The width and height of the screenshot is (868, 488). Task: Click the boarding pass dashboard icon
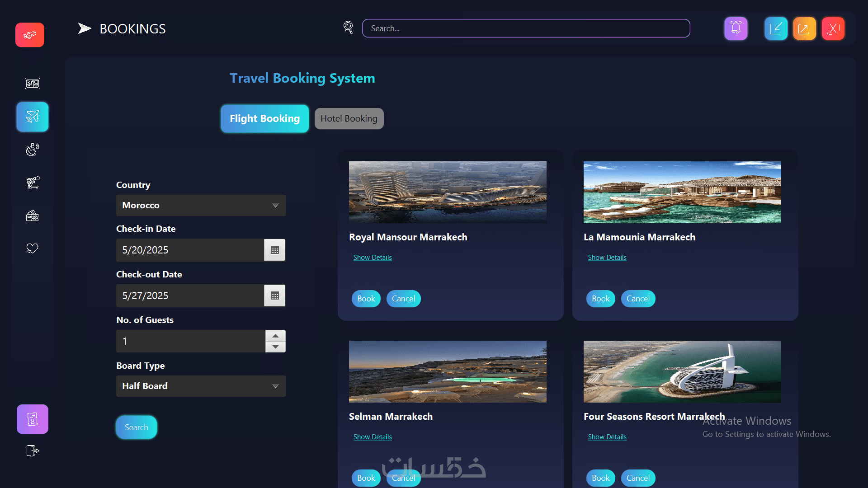click(32, 83)
